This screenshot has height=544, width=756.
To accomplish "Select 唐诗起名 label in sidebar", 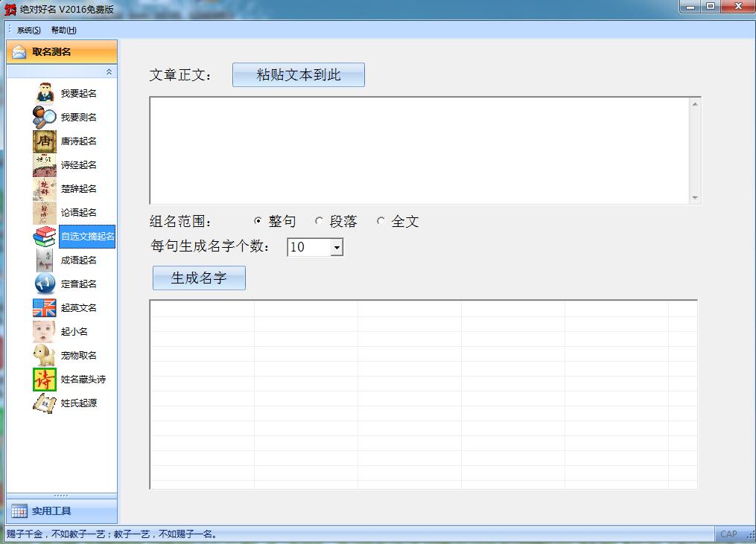I will [x=79, y=141].
